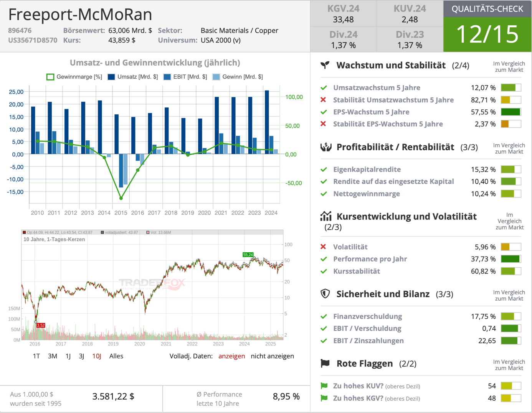Open the Eigenkapitalrendite metric
This screenshot has height=413, width=532.
tap(367, 169)
